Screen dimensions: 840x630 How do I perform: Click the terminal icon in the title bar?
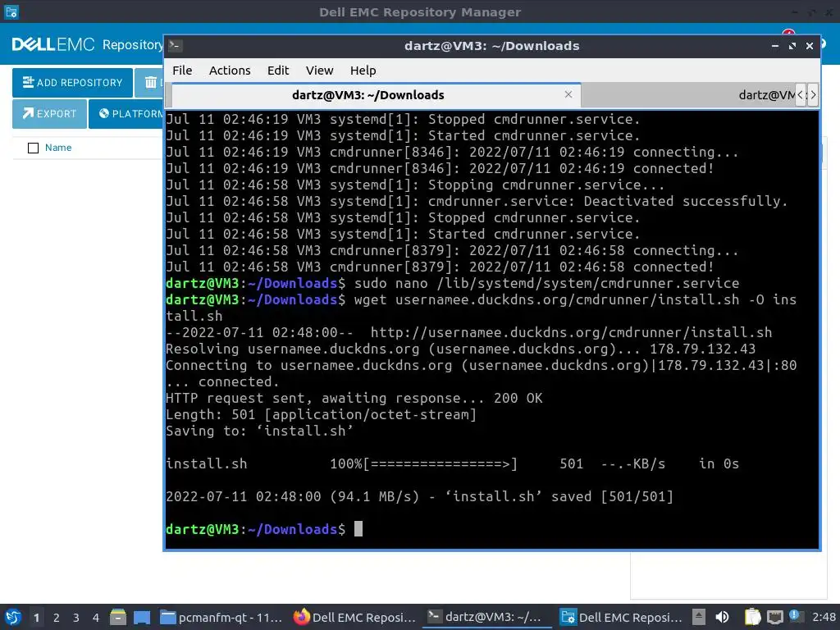pyautogui.click(x=175, y=46)
